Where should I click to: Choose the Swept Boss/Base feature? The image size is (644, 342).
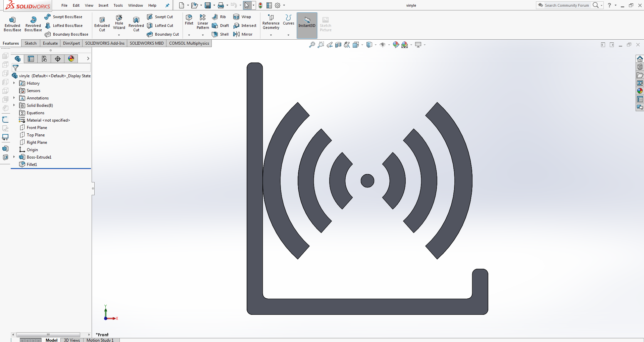(x=63, y=17)
